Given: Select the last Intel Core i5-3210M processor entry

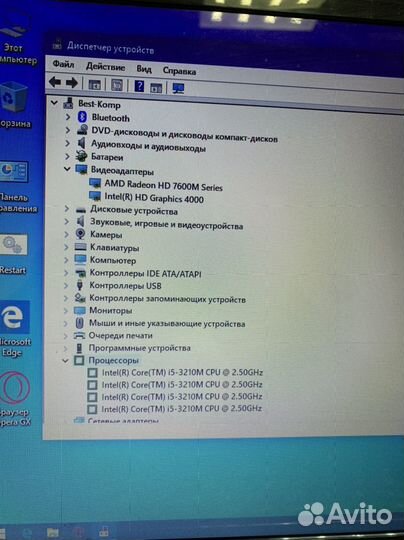Looking at the screenshot, I should 182,408.
